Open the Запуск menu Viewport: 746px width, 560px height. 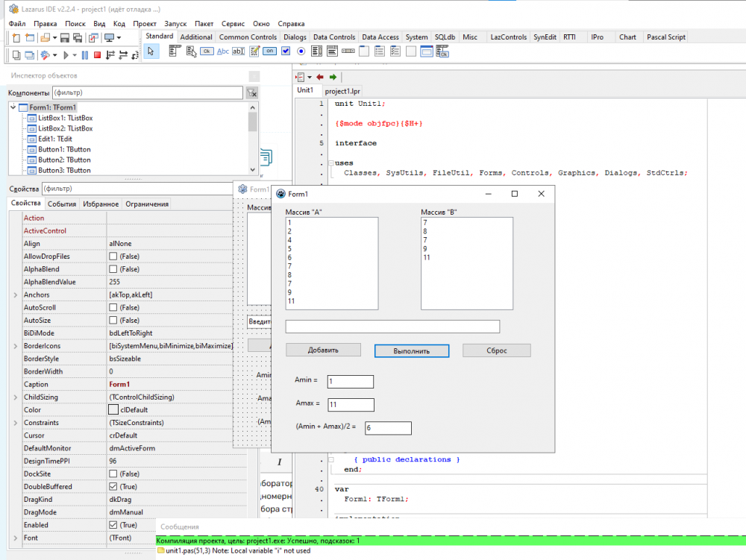(175, 24)
